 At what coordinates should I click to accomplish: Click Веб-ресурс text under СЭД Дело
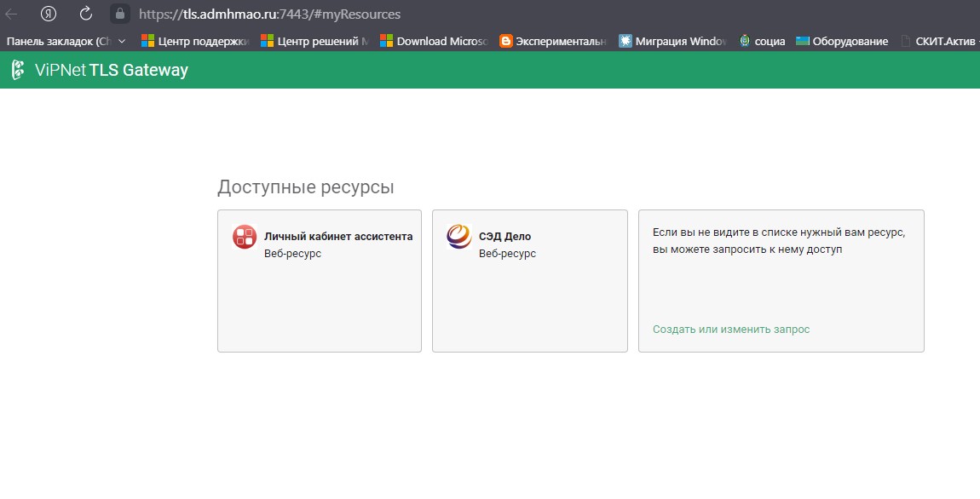(x=508, y=254)
